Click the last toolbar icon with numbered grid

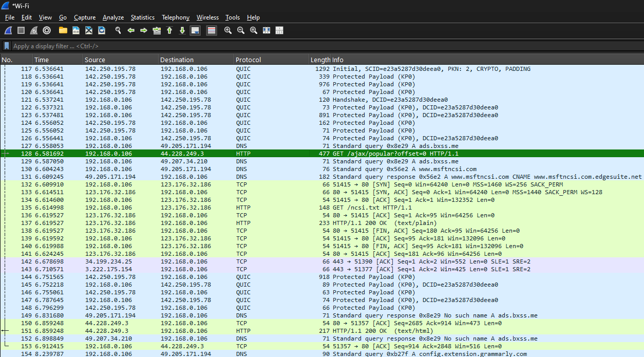click(x=279, y=31)
